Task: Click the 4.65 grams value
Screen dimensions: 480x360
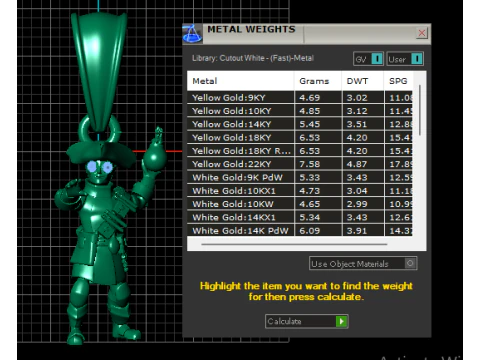Action: tap(309, 204)
